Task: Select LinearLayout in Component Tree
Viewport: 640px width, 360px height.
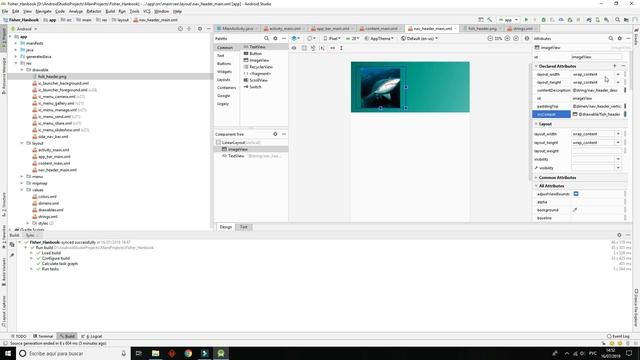Action: pos(238,142)
